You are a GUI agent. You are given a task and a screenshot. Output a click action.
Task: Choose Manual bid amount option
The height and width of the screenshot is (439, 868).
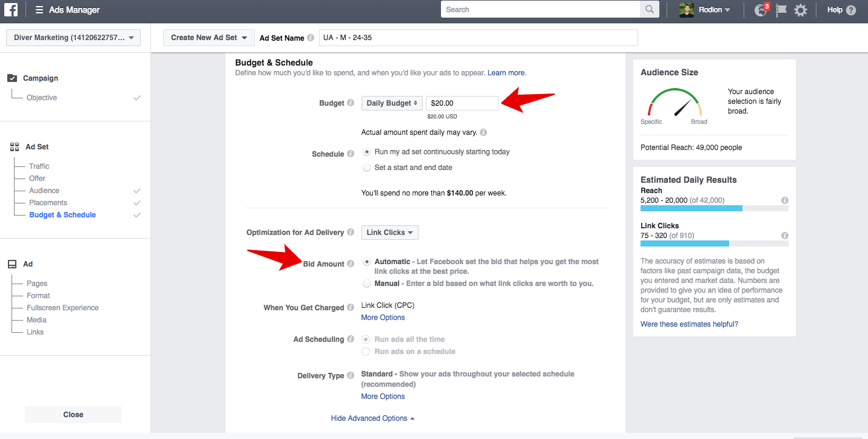[x=366, y=284]
